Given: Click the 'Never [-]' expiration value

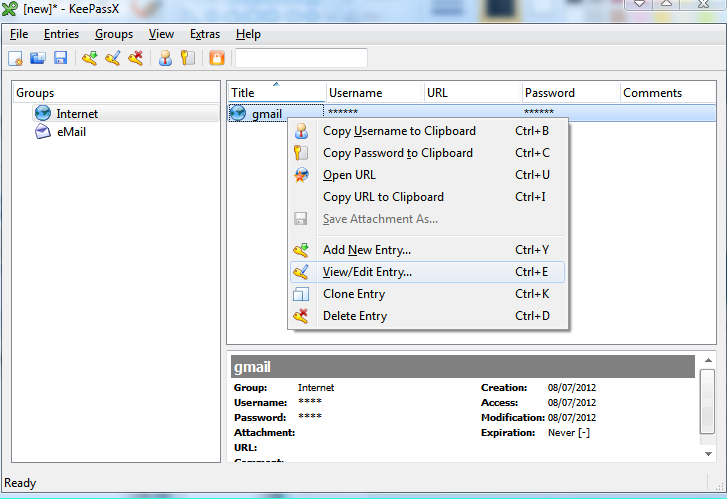Looking at the screenshot, I should point(569,433).
